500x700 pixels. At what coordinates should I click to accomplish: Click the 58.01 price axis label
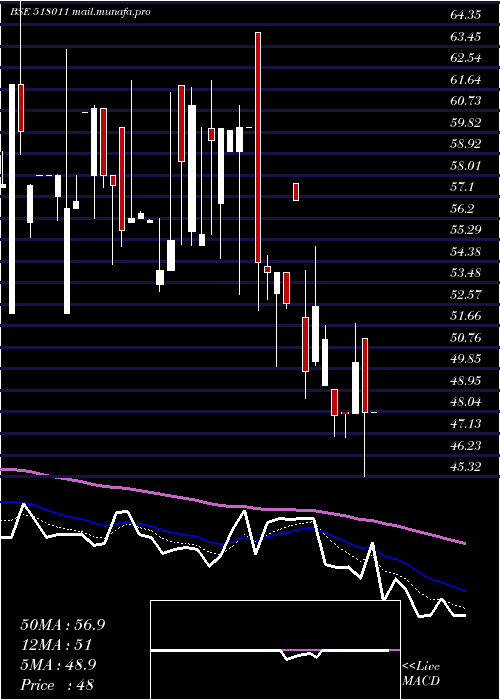(x=466, y=166)
